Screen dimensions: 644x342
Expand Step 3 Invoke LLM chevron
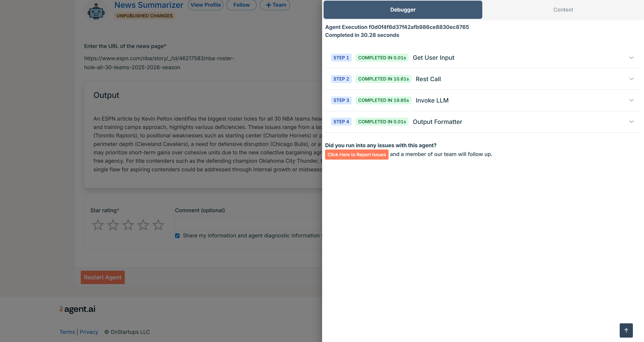click(x=631, y=100)
